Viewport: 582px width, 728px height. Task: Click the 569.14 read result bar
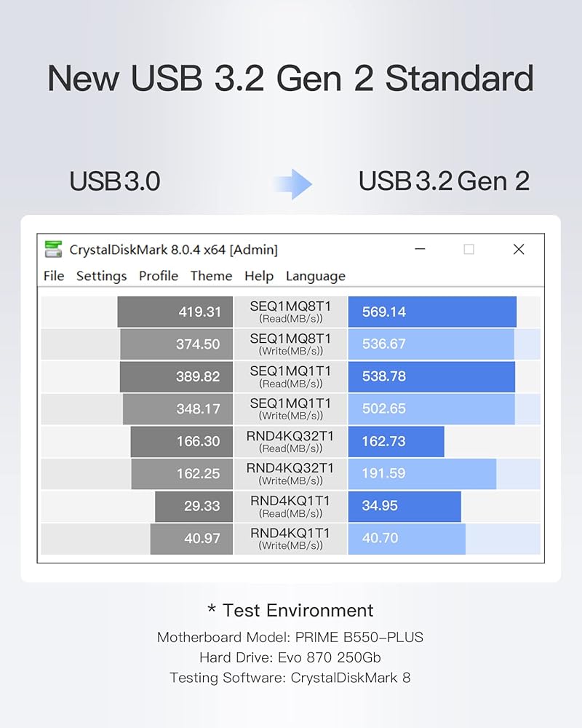point(432,312)
